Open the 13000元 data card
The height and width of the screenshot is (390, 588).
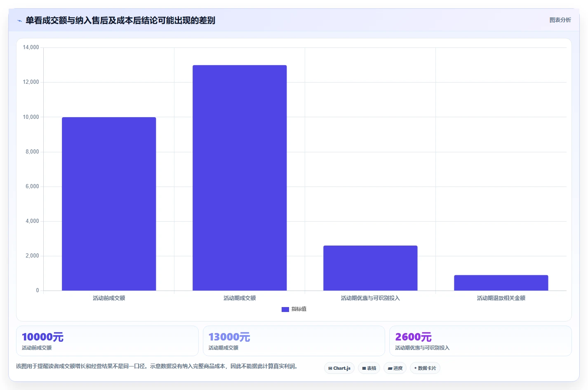(294, 341)
